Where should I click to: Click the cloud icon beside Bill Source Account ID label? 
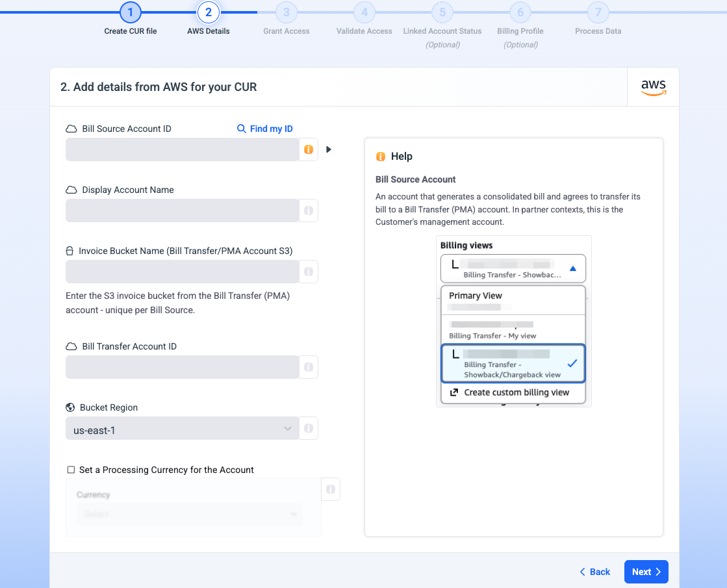pyautogui.click(x=71, y=129)
